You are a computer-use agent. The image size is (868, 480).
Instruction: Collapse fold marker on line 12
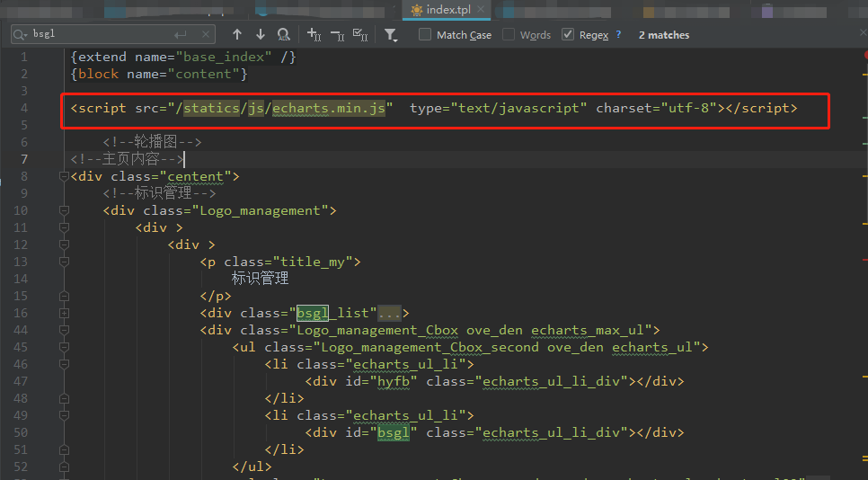64,244
